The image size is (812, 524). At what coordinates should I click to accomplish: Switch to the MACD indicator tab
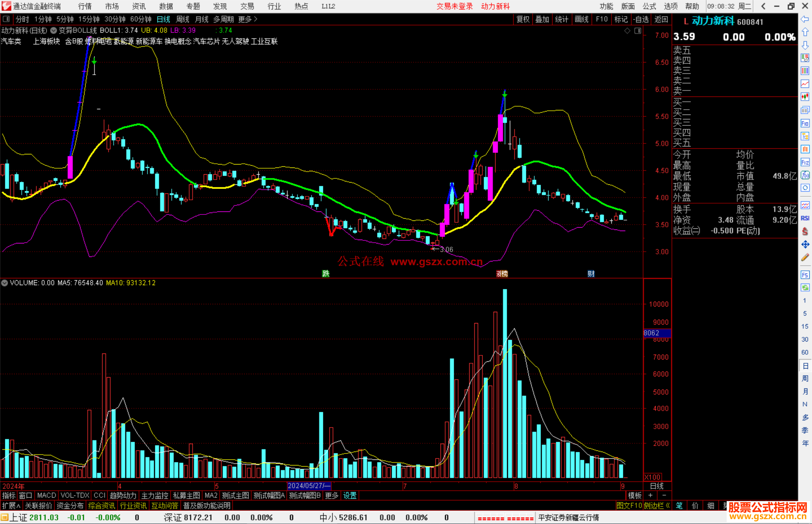[46, 495]
